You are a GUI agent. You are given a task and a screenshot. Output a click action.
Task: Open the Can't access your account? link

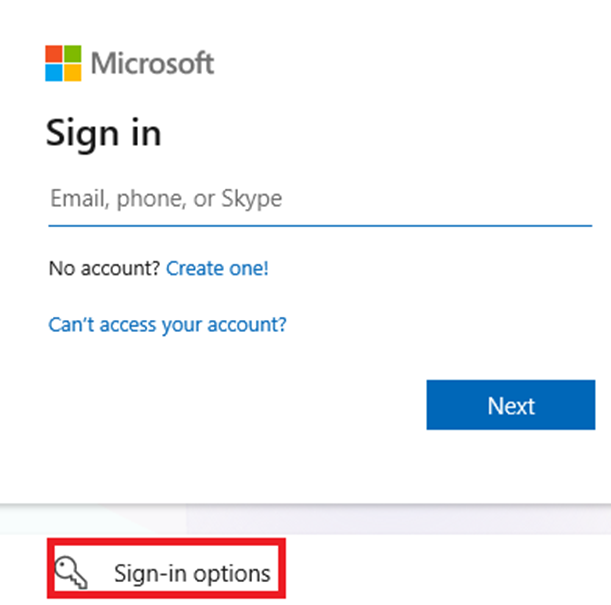[167, 324]
